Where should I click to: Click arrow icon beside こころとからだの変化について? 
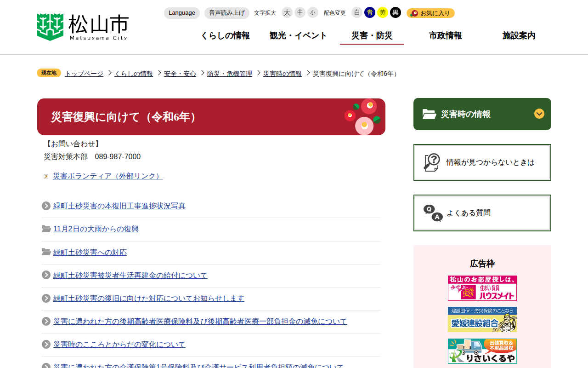point(46,344)
